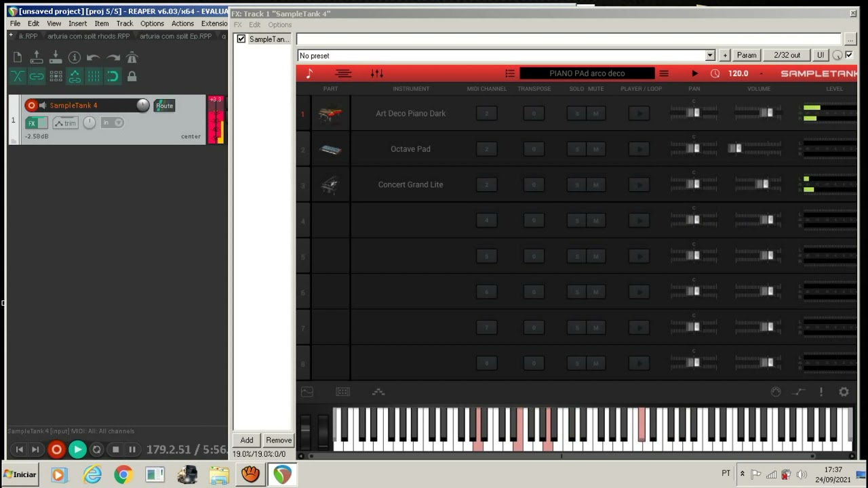The image size is (868, 488).
Task: Click the trim envelope button on track 1
Action: pos(66,123)
